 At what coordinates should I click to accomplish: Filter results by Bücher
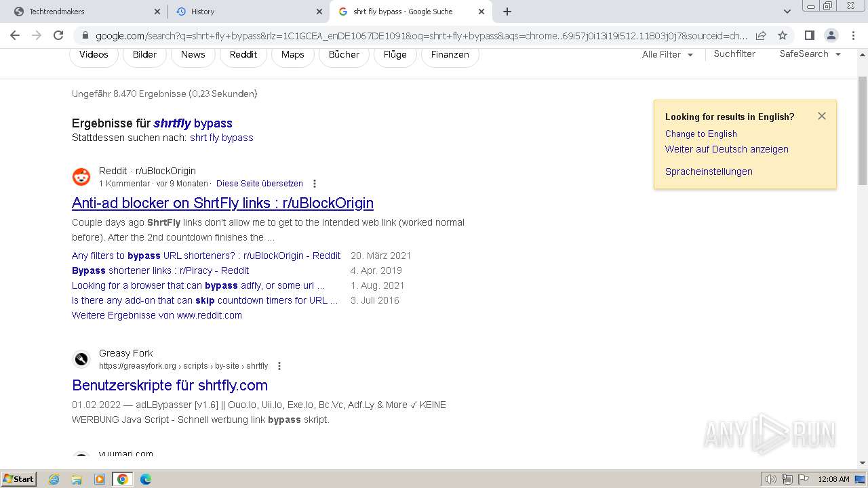click(x=344, y=54)
